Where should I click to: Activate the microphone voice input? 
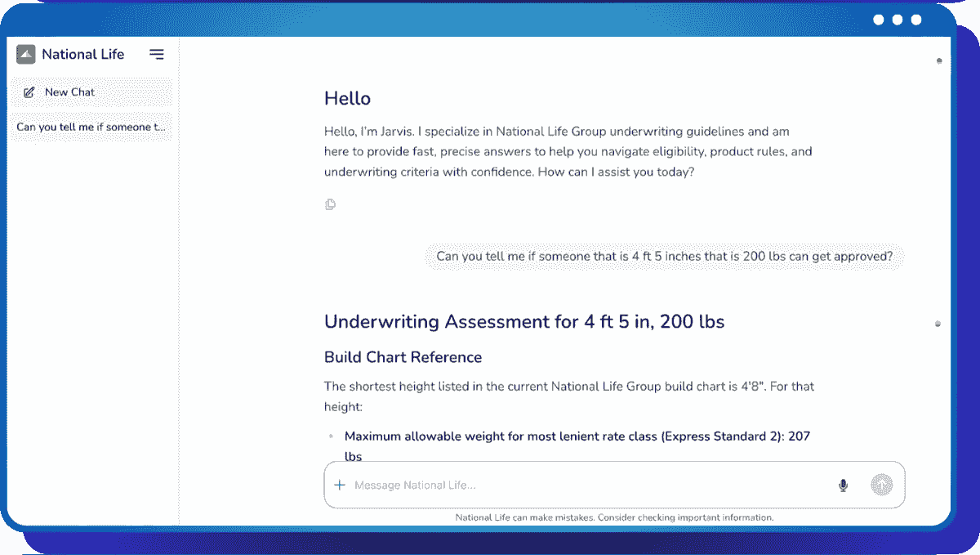click(843, 486)
